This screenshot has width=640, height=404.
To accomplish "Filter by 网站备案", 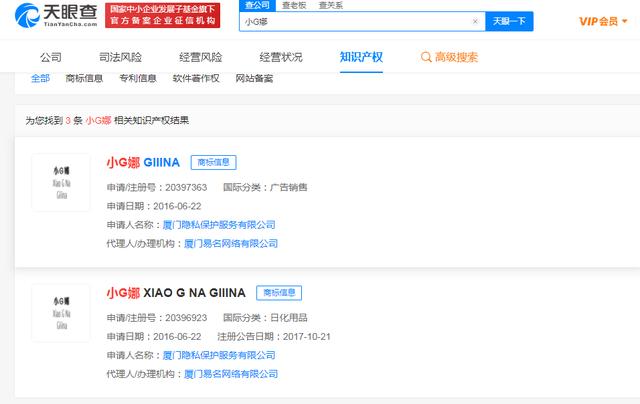I will pos(254,78).
